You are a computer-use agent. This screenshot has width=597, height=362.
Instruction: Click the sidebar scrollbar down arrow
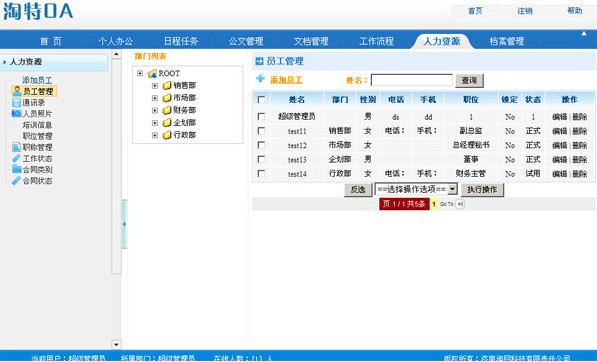click(x=117, y=344)
